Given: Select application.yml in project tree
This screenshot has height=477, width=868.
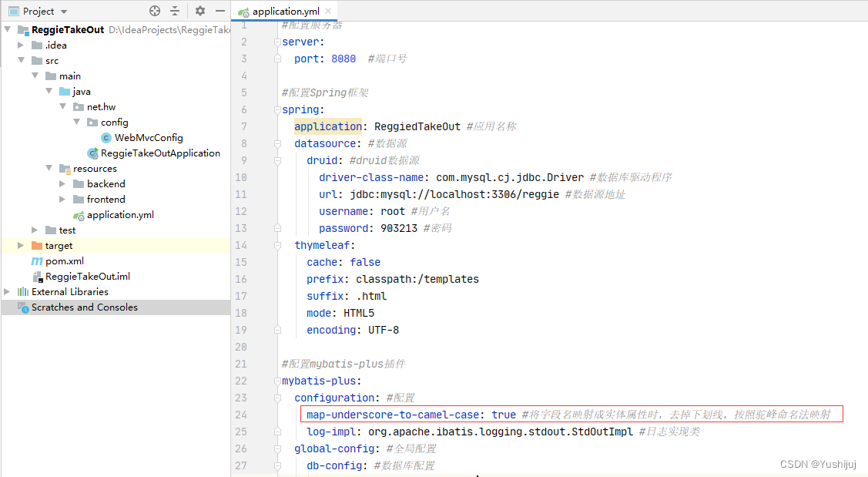Looking at the screenshot, I should click(120, 214).
